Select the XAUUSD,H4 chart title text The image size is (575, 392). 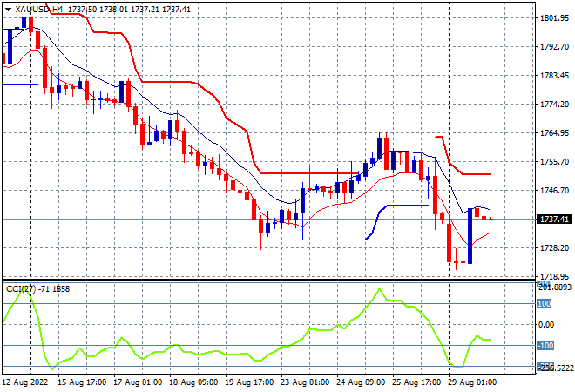(x=39, y=10)
